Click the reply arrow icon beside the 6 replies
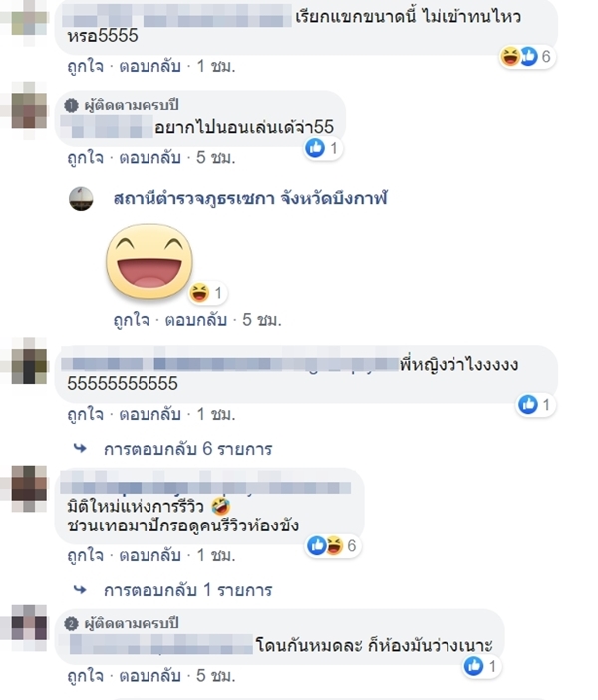This screenshot has height=700, width=598. click(x=80, y=448)
